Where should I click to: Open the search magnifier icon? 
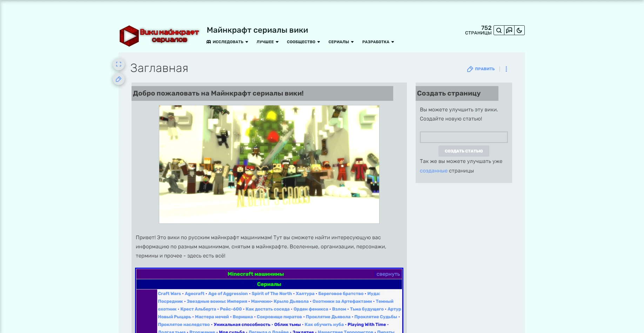[499, 30]
